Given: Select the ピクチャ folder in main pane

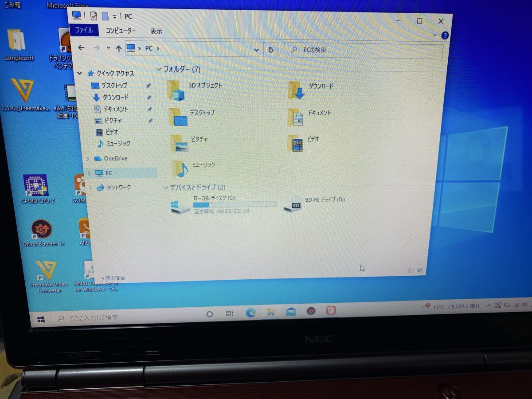Looking at the screenshot, I should (x=189, y=143).
